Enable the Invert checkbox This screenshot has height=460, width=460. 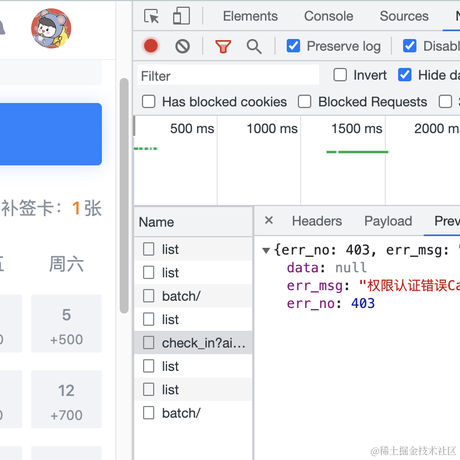pos(340,75)
